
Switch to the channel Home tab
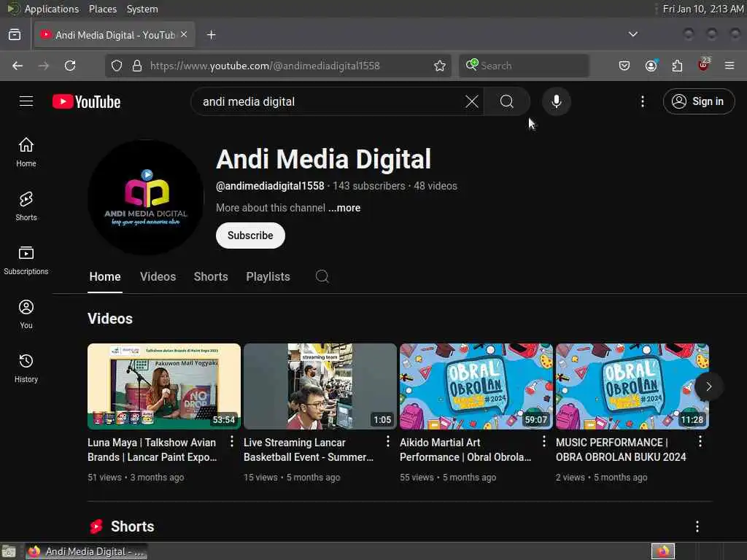pos(105,276)
